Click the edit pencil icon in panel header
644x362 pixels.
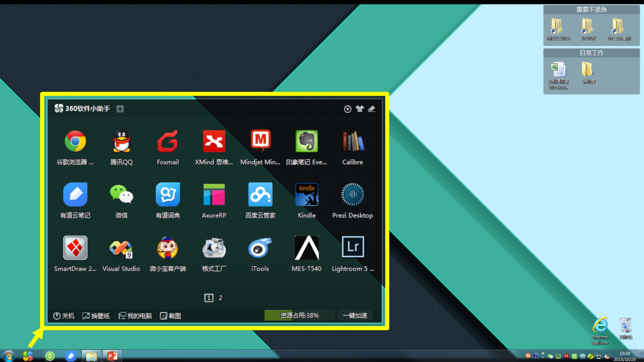[x=372, y=109]
